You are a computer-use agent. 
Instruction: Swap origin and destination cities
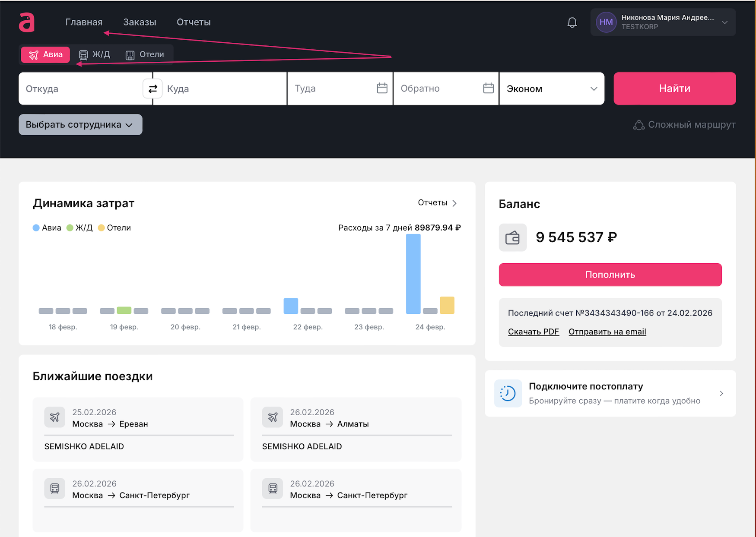(x=152, y=89)
